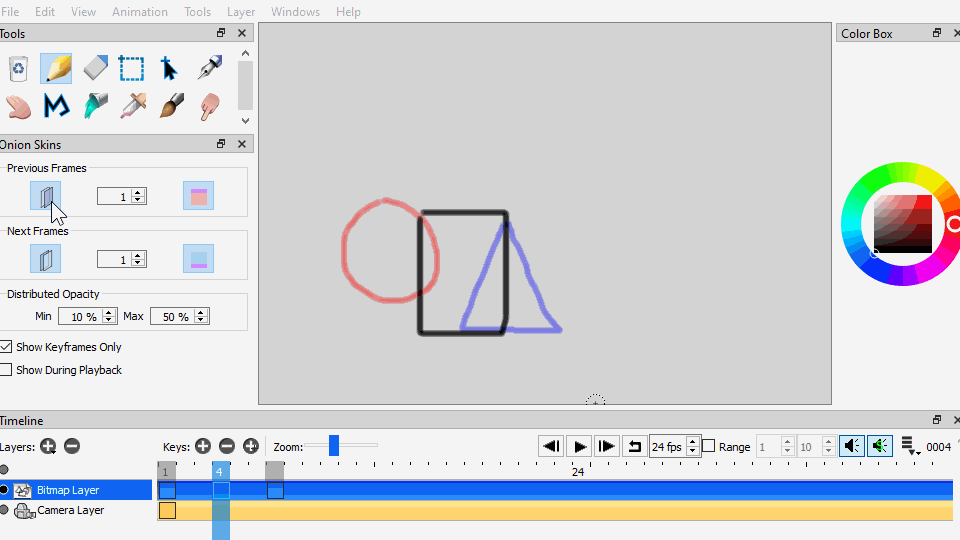
Task: Choose the Eyedropper tool
Action: [133, 106]
